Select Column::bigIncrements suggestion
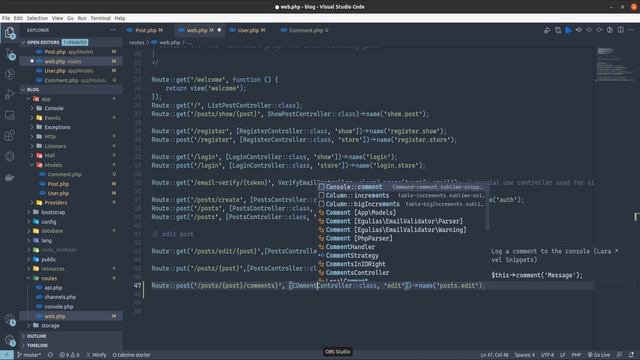640x360 pixels. pos(402,204)
